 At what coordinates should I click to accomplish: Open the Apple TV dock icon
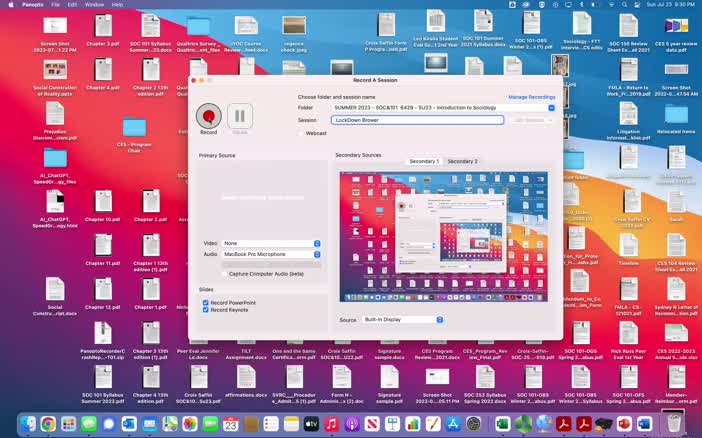[x=311, y=424]
